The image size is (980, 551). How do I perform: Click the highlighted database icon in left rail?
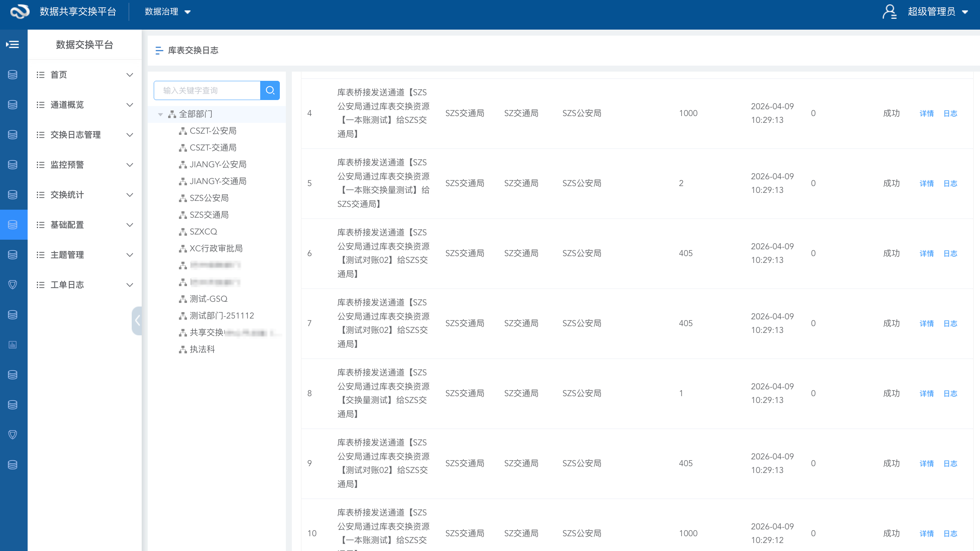click(x=13, y=225)
